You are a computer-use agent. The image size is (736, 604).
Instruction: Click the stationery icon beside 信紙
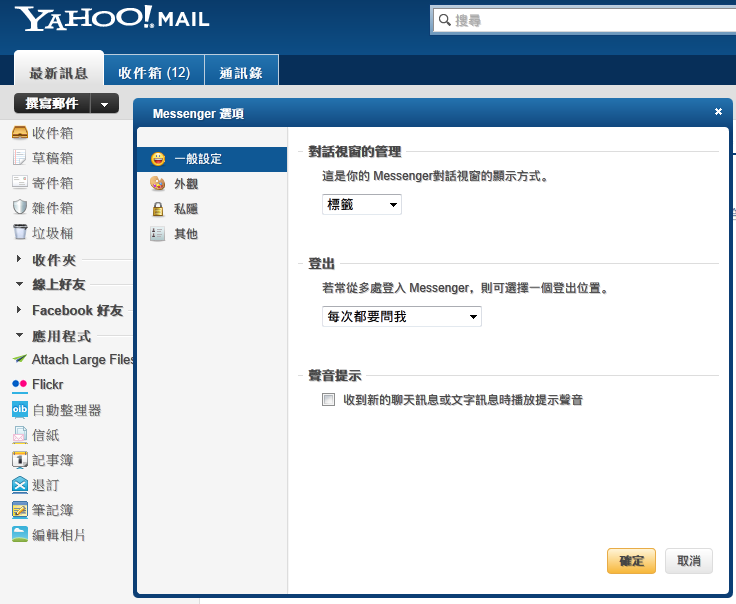[20, 435]
